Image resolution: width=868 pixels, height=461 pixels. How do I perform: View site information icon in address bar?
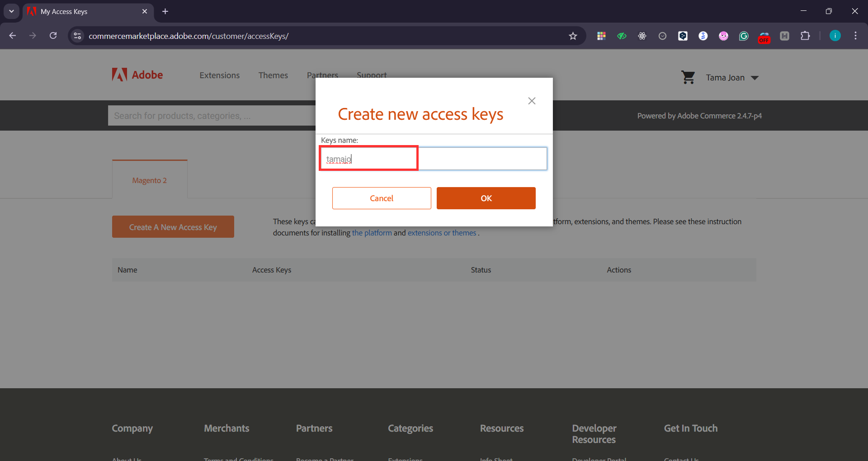[77, 36]
